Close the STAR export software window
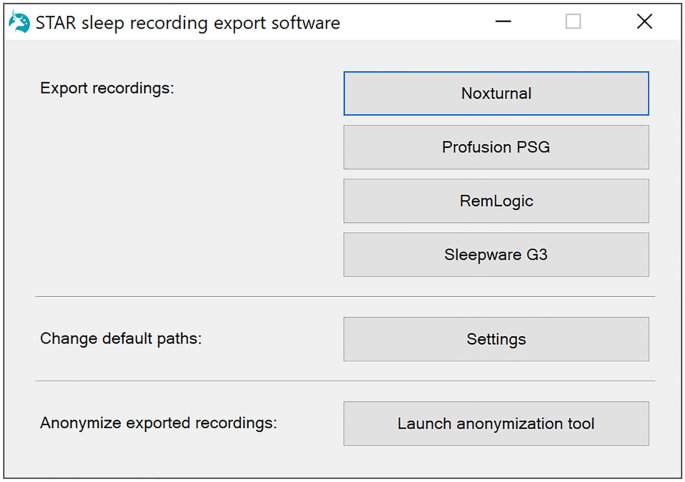This screenshot has width=685, height=482. pos(644,21)
